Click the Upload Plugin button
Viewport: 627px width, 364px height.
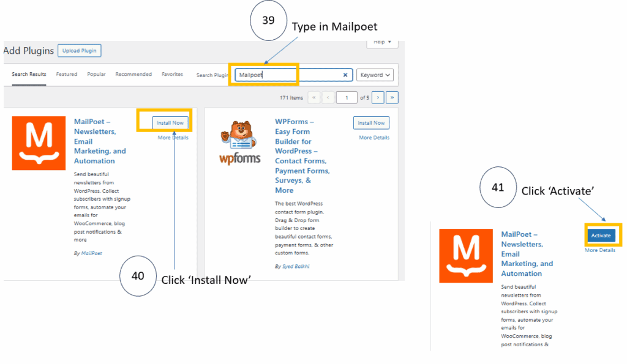click(x=80, y=51)
